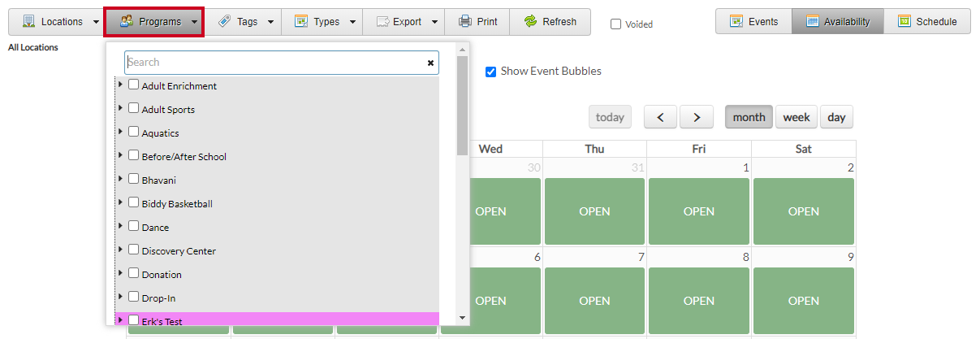
Task: Click the Locations building icon
Action: point(28,22)
